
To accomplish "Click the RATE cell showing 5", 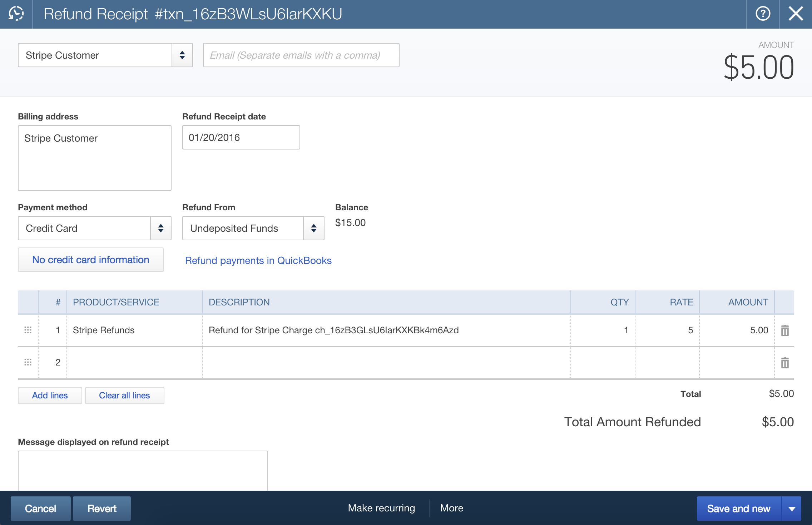I will [x=667, y=330].
